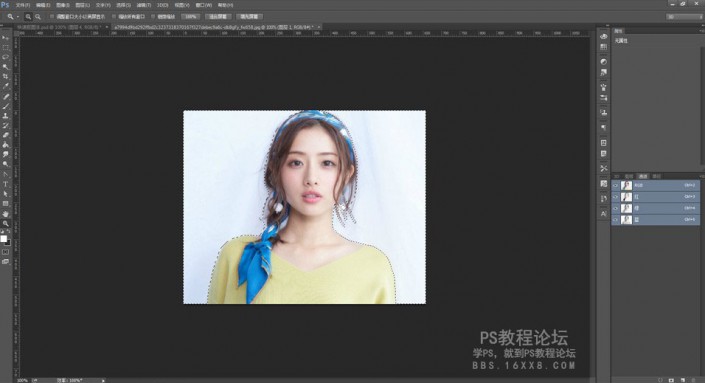Open the Paragraph panel icon

pos(603,128)
